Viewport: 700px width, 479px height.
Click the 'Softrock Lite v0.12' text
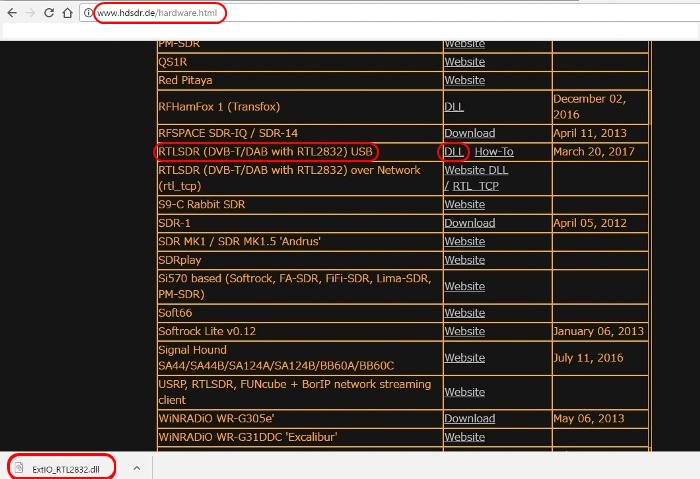tap(207, 331)
